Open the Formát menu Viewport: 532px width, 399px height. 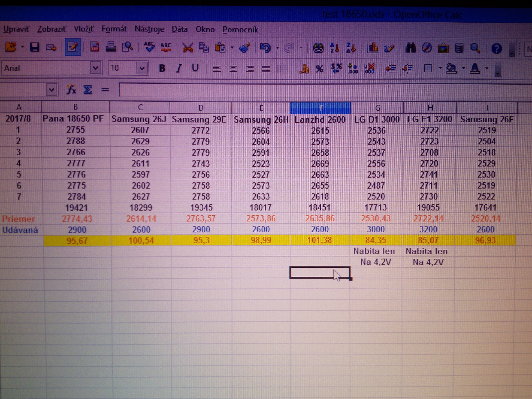[x=114, y=29]
